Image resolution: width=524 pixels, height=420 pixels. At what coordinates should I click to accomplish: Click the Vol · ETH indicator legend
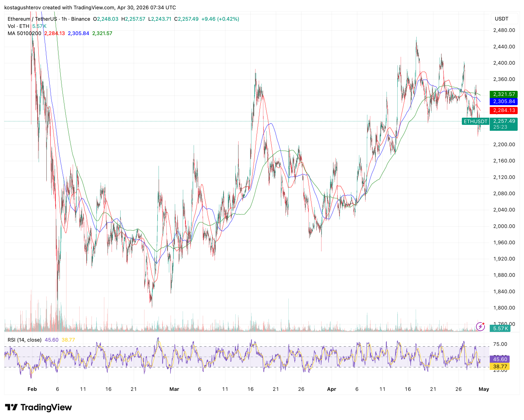coord(18,26)
